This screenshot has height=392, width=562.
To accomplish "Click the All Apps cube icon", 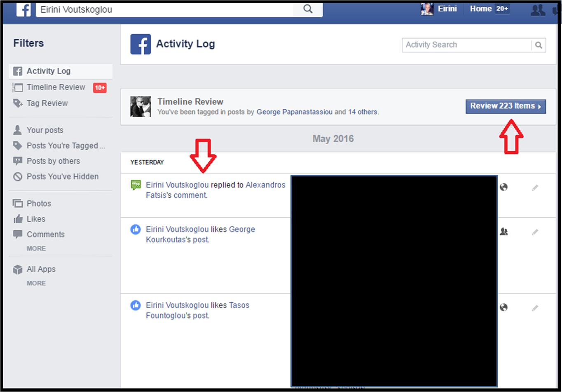I will (17, 270).
